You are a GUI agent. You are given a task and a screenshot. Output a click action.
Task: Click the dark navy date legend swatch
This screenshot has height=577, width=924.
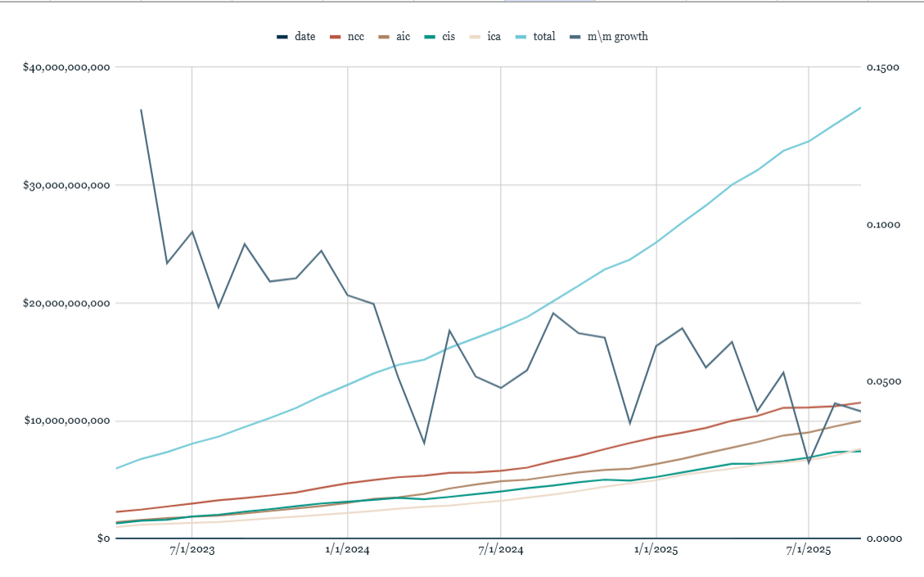click(x=282, y=37)
